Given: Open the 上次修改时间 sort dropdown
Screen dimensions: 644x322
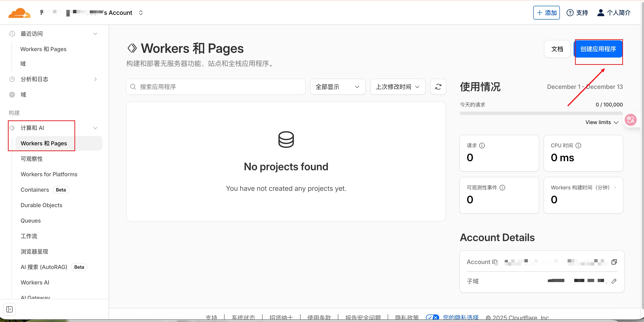Looking at the screenshot, I should point(398,87).
